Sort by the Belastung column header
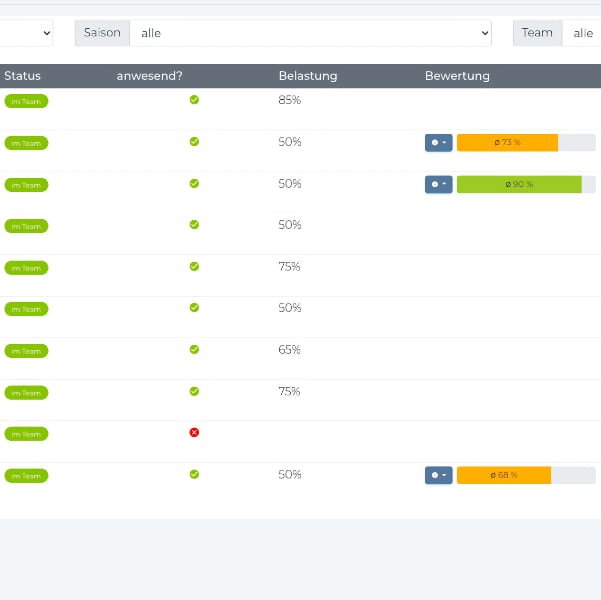Image resolution: width=601 pixels, height=600 pixels. 307,76
